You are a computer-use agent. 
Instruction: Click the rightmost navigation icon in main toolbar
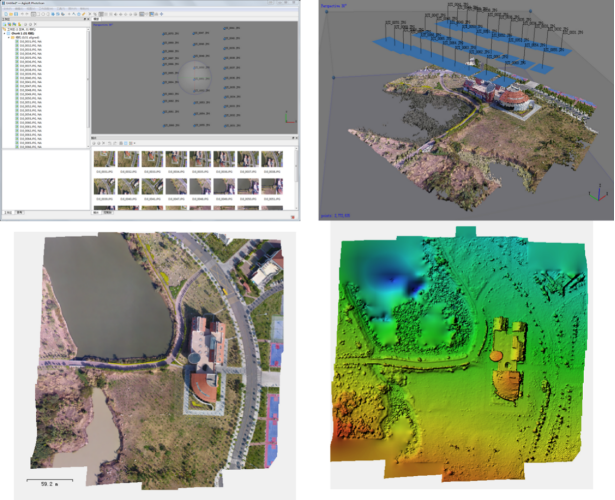tap(162, 14)
